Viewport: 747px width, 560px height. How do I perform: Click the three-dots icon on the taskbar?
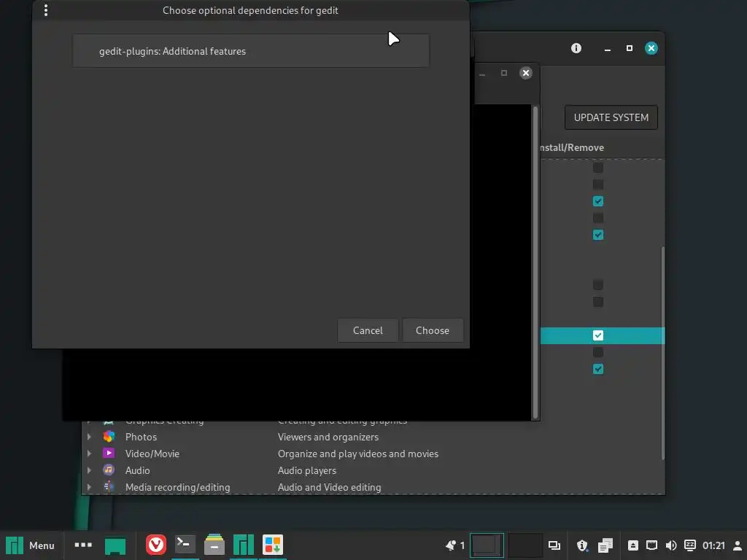(x=83, y=545)
